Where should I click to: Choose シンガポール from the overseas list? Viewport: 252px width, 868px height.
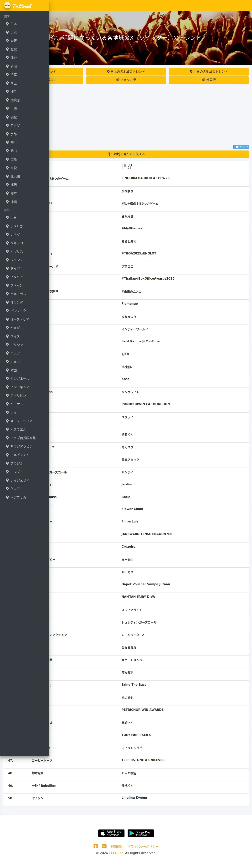tap(20, 379)
